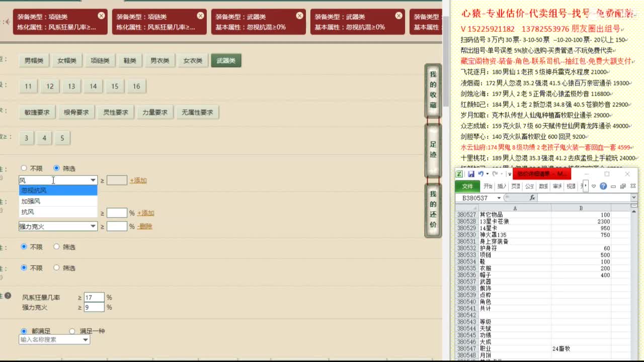
Task: Click the 风系狂暴几率 value field 17
Action: pos(94,298)
